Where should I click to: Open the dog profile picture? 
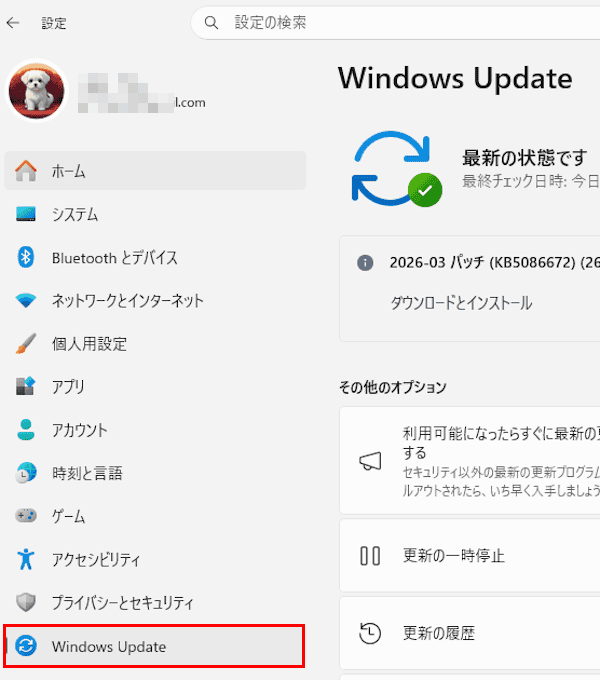pos(36,91)
